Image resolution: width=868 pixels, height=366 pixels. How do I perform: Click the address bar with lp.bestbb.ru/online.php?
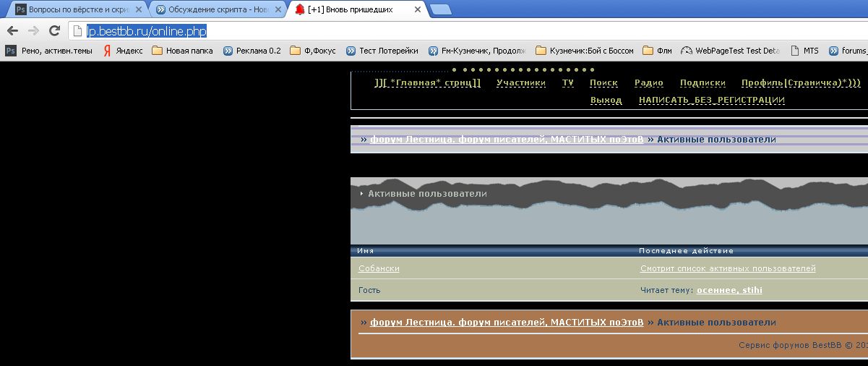pos(468,31)
